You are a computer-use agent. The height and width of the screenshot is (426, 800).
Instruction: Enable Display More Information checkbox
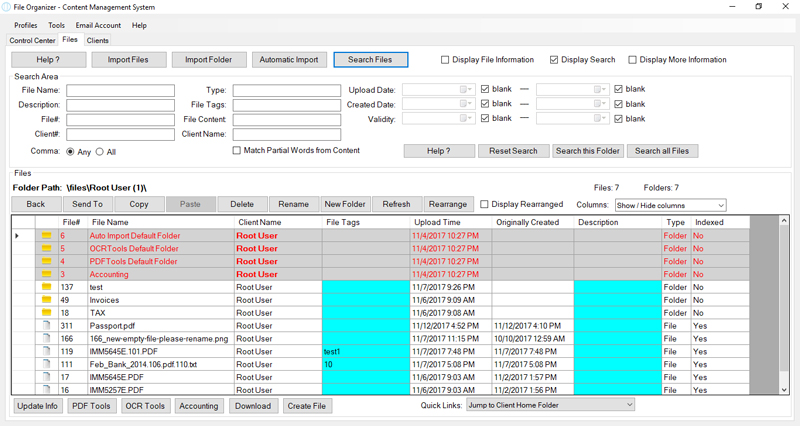pyautogui.click(x=633, y=60)
